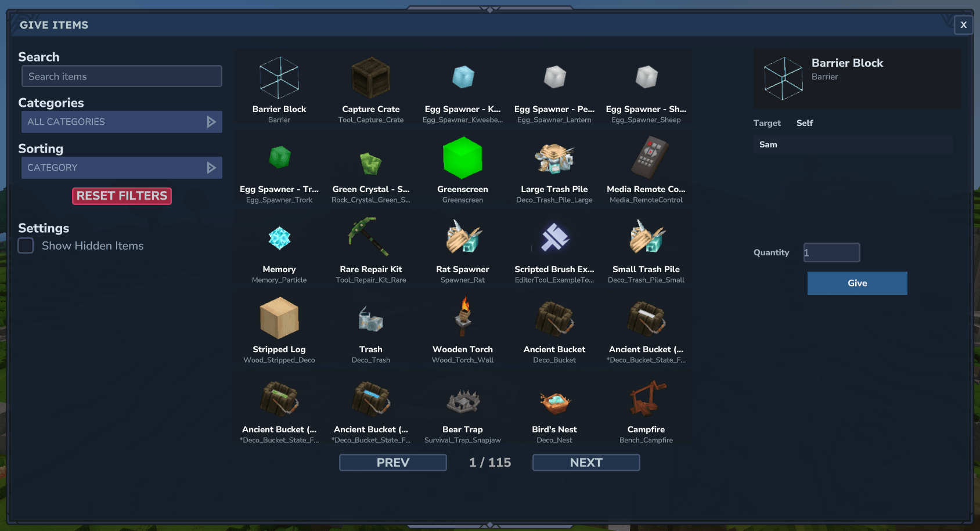Expand the Sorting Category dropdown
This screenshot has height=531, width=980.
(x=122, y=168)
